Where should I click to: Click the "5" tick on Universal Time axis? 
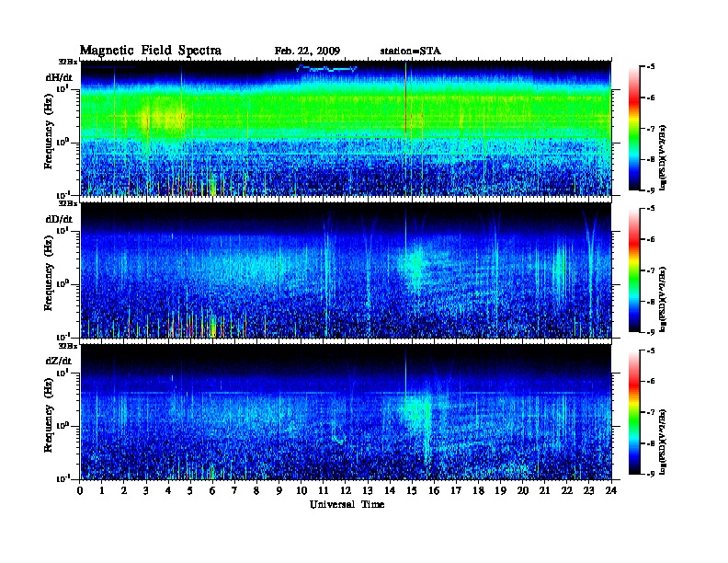tap(190, 490)
